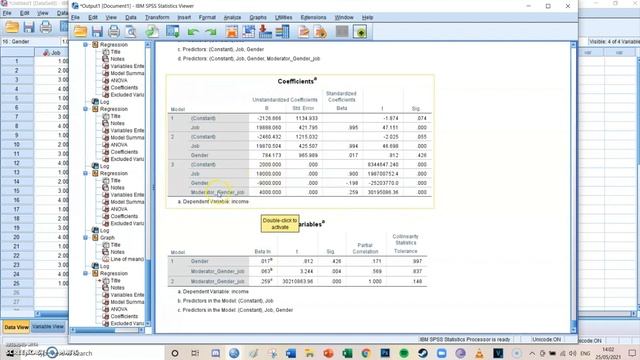Collapse the Graph node in the outline
Viewport: 640px width, 360px height.
pyautogui.click(x=86, y=238)
